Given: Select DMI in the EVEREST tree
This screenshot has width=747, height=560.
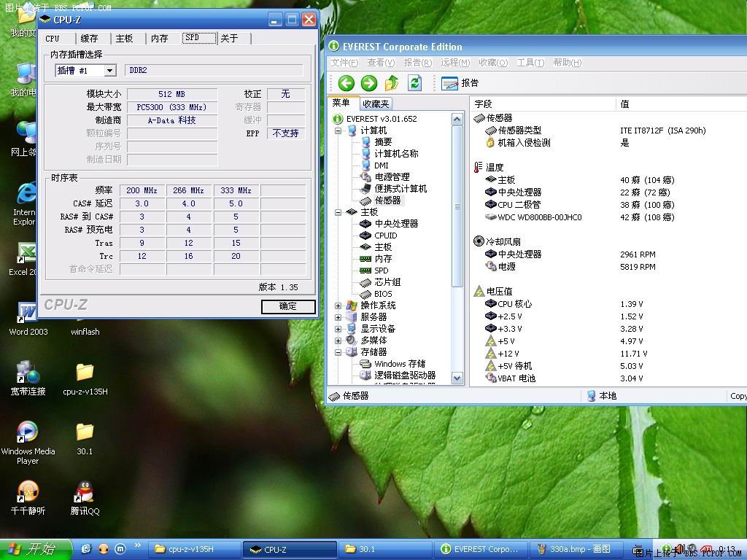Looking at the screenshot, I should (381, 166).
